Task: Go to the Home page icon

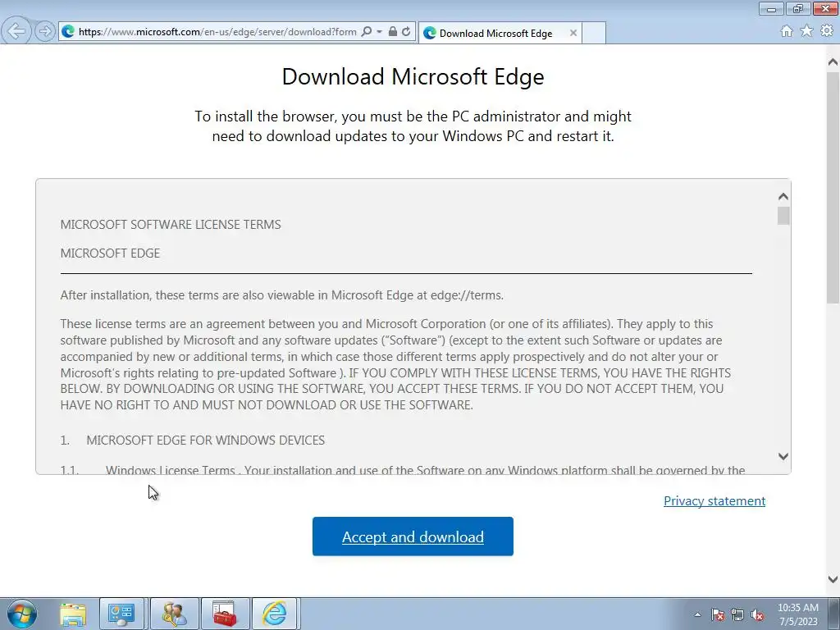Action: pos(787,31)
